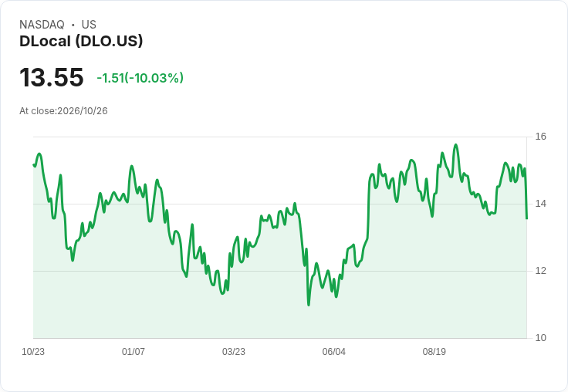Click the 10 price axis label
The height and width of the screenshot is (392, 568).
point(540,338)
